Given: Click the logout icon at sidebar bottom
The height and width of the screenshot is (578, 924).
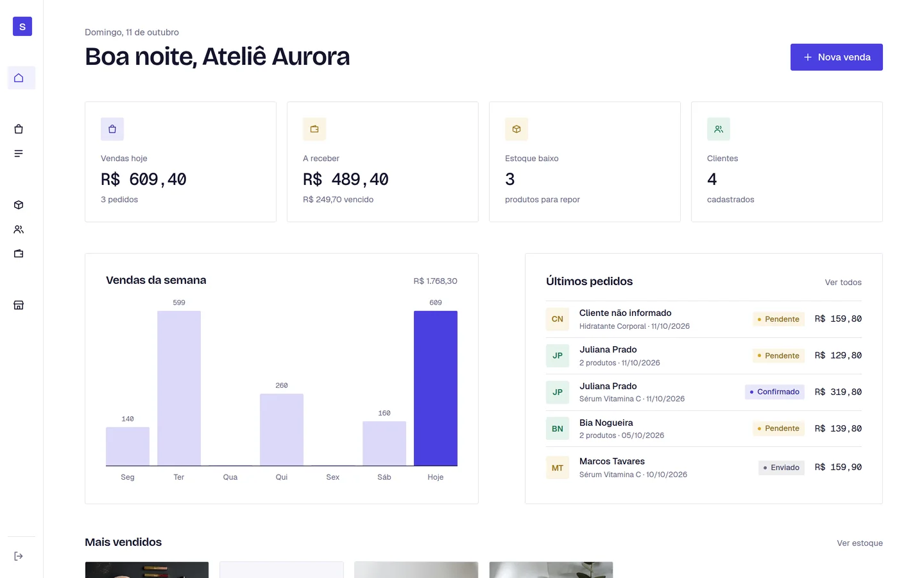Looking at the screenshot, I should point(19,556).
